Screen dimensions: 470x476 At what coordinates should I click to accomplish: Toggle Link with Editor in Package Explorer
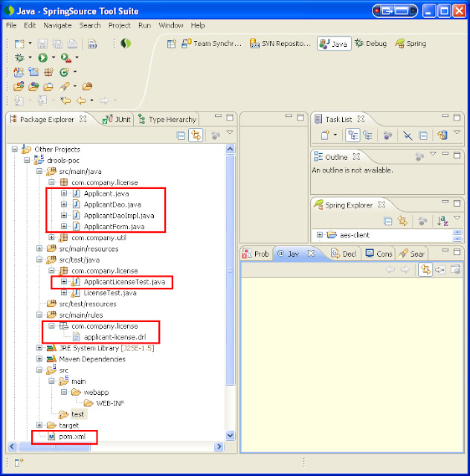point(196,135)
